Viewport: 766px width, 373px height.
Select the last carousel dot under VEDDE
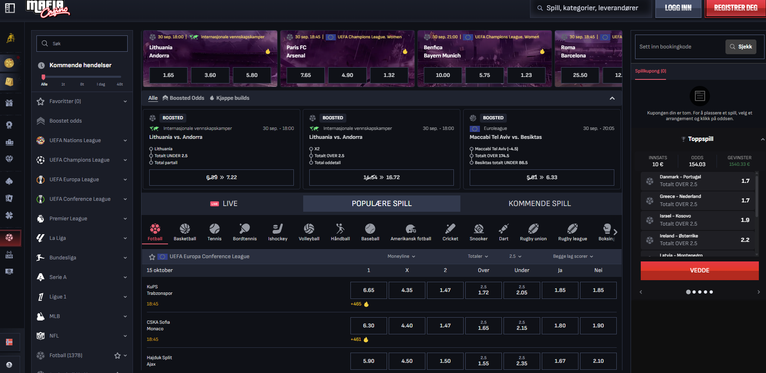[x=711, y=292]
